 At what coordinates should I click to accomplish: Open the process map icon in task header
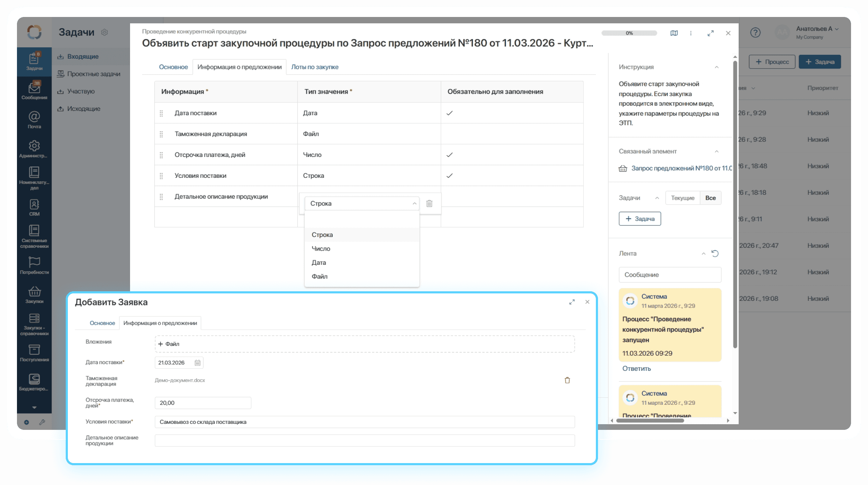coord(674,33)
